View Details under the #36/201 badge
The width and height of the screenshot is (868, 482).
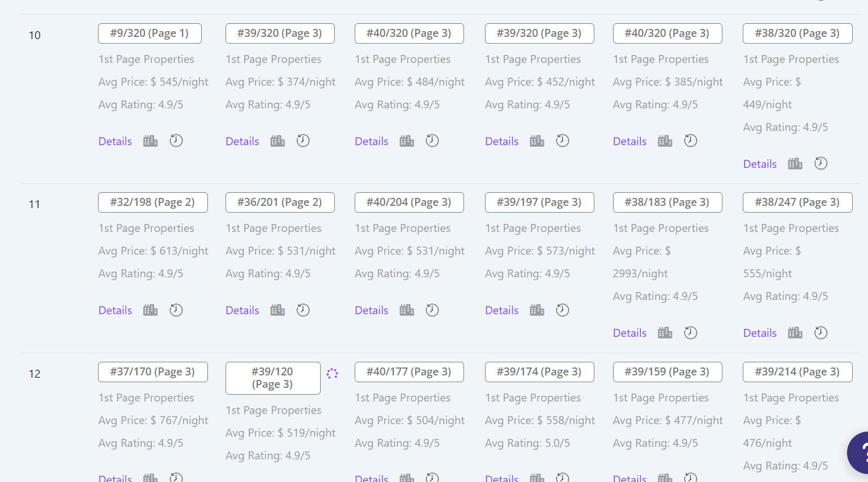242,310
